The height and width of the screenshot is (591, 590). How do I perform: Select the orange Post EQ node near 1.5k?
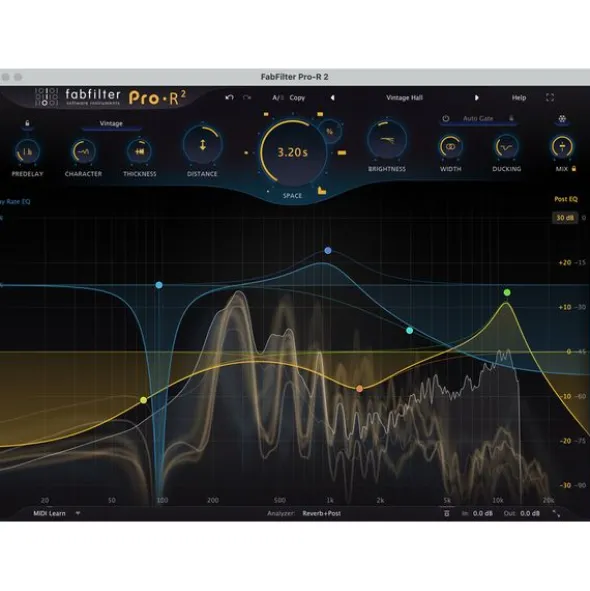pyautogui.click(x=359, y=388)
